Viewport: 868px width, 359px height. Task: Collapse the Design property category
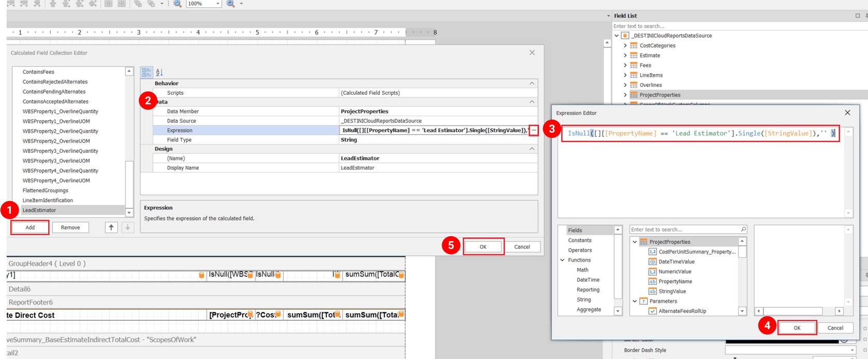tap(532, 149)
